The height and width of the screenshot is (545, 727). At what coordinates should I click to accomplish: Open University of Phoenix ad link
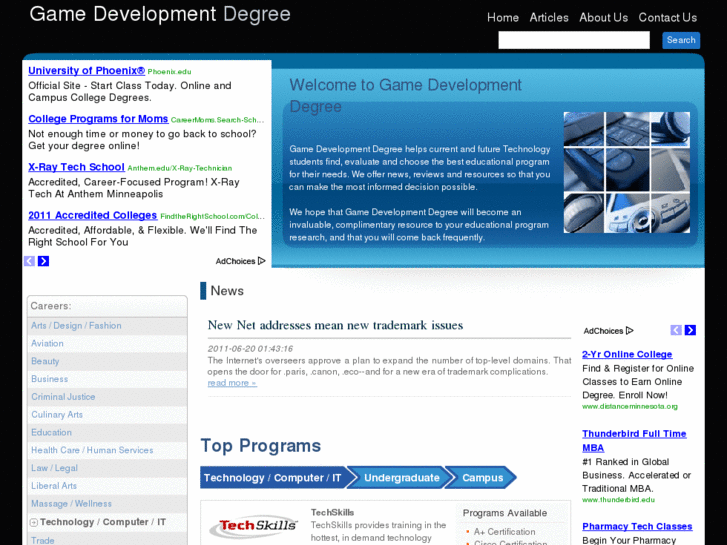tap(87, 71)
